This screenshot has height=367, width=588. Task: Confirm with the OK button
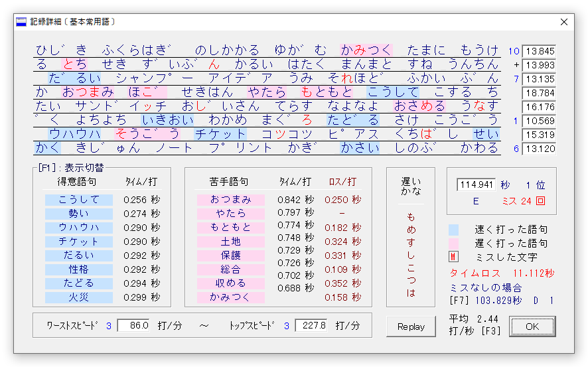pyautogui.click(x=532, y=327)
